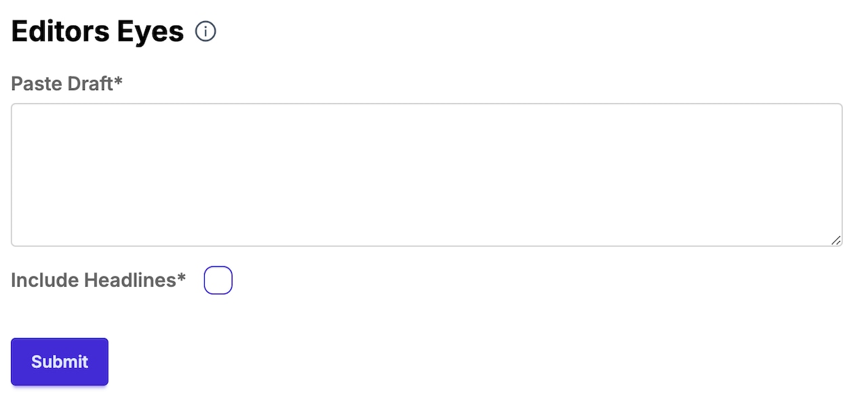Viewport: 868px width, 412px height.
Task: Toggle the checkbox next to Include Headlines
Action: (218, 281)
